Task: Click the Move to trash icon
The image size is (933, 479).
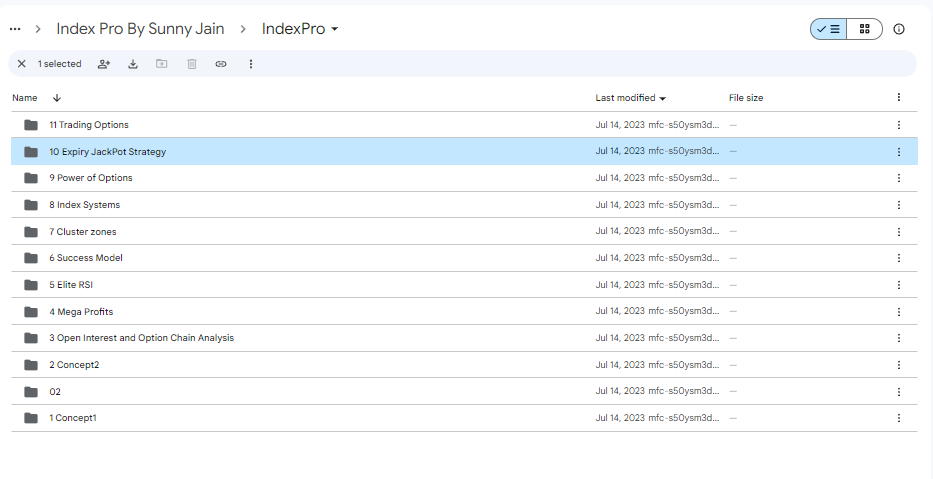Action: pyautogui.click(x=191, y=64)
